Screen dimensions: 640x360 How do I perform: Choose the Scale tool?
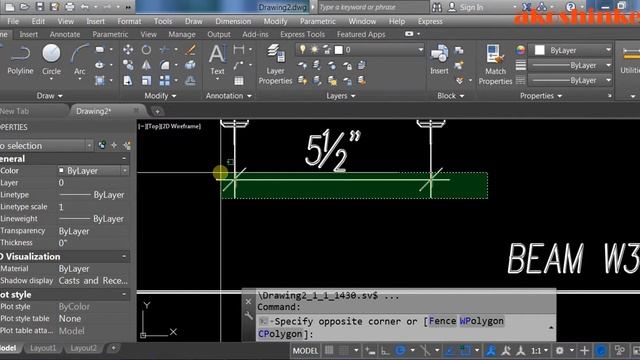click(146, 80)
